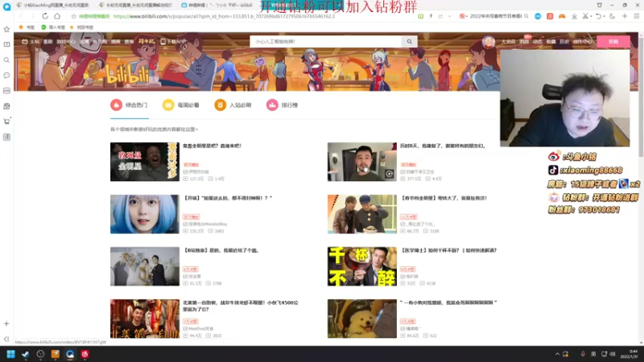Click the game controller extension icon

click(x=562, y=16)
